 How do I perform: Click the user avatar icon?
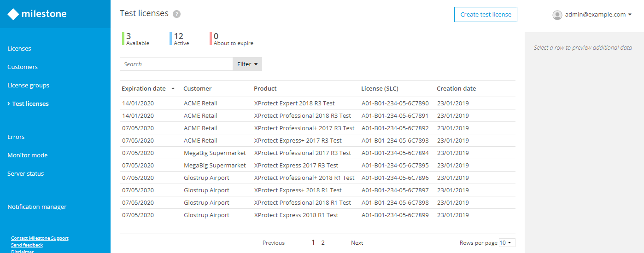tap(557, 15)
